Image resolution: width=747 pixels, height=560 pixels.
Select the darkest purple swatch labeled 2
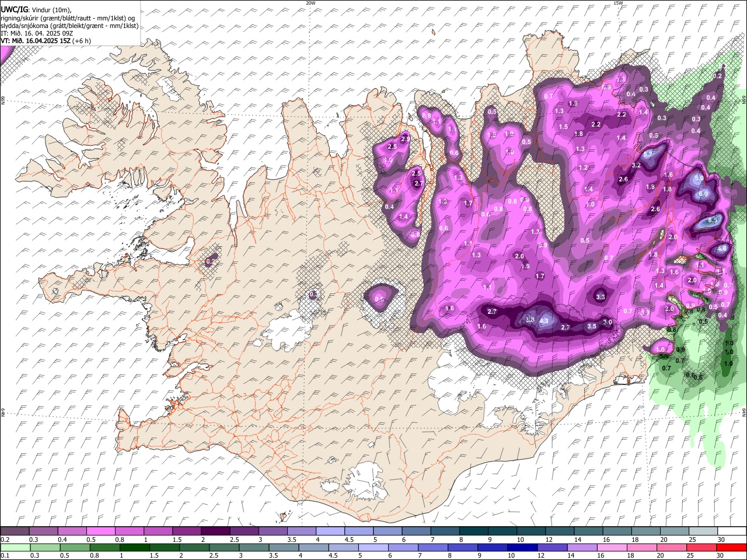(215, 531)
